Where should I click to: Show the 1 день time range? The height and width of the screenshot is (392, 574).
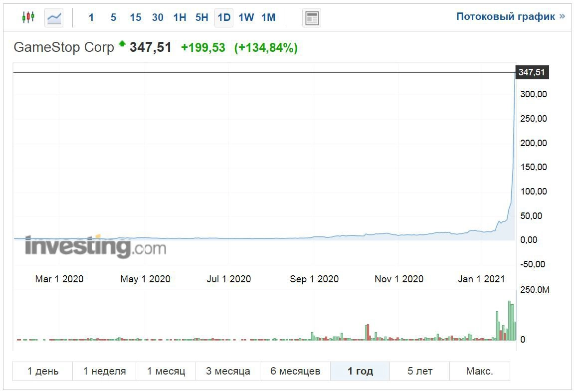click(43, 371)
